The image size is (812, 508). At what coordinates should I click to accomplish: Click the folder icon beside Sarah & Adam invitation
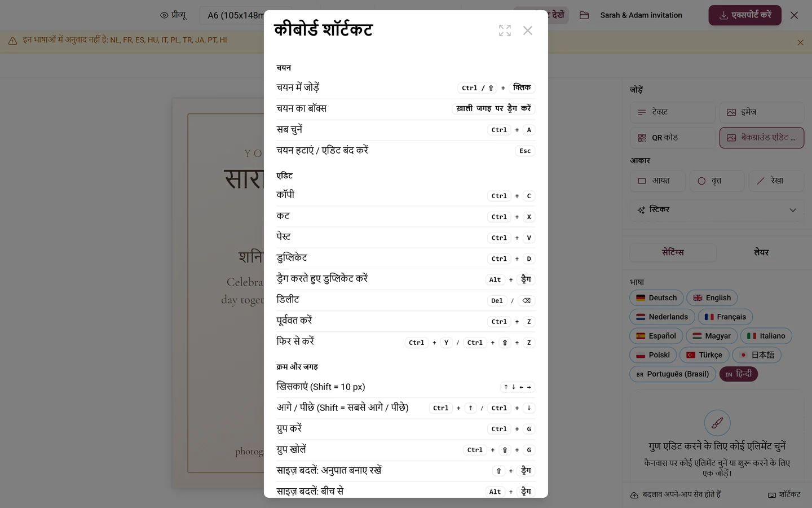(584, 15)
